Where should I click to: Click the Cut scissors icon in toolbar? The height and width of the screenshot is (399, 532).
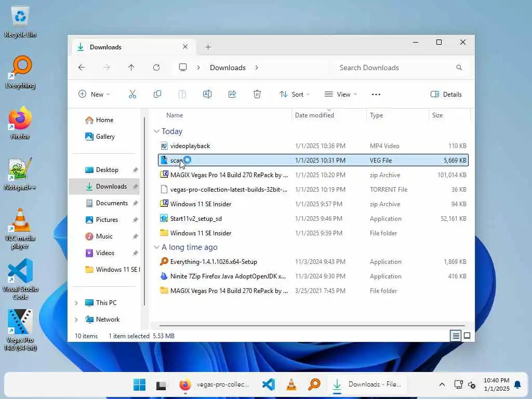click(x=132, y=95)
